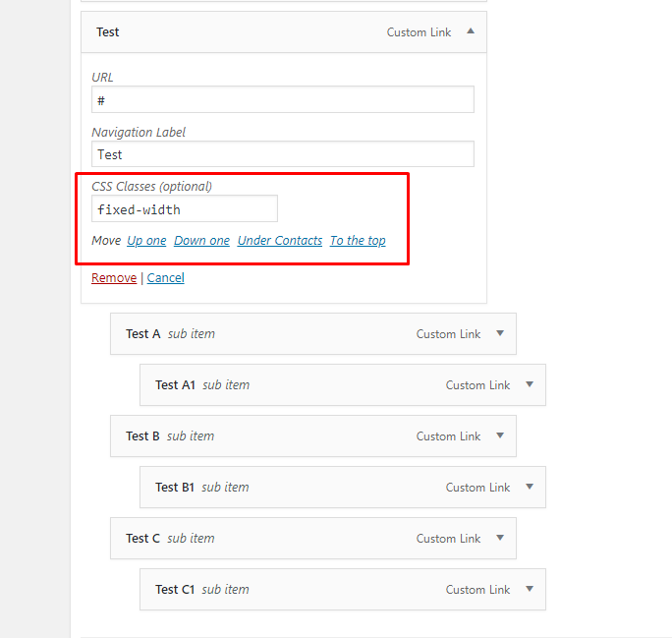Move item Under Contacts

280,241
